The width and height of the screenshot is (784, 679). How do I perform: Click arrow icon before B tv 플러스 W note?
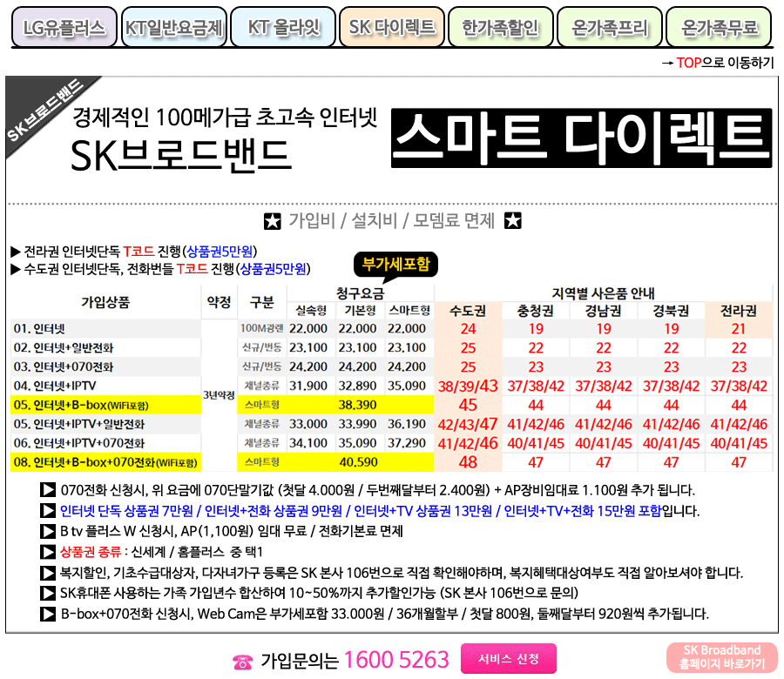(48, 531)
